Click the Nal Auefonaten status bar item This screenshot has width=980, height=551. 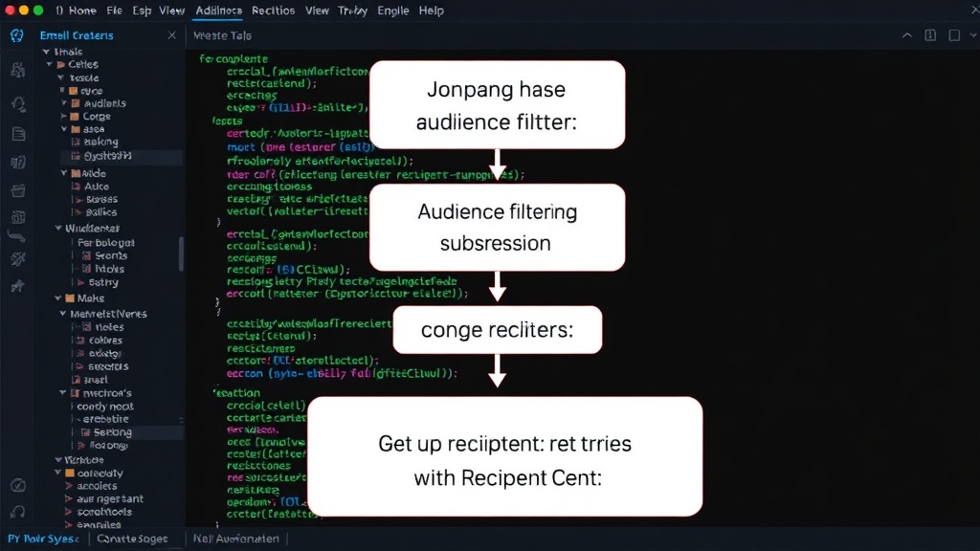pos(235,539)
